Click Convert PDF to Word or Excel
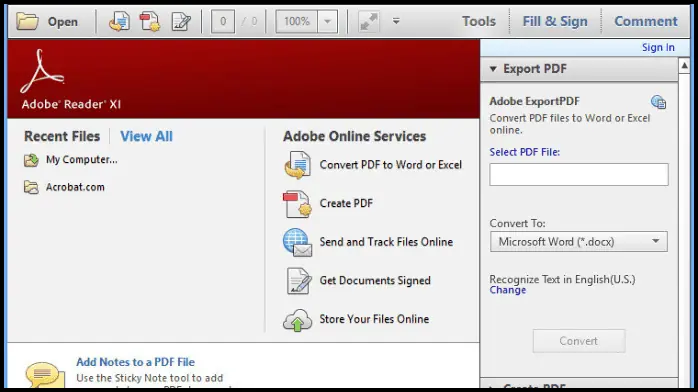The width and height of the screenshot is (698, 392). coord(390,165)
